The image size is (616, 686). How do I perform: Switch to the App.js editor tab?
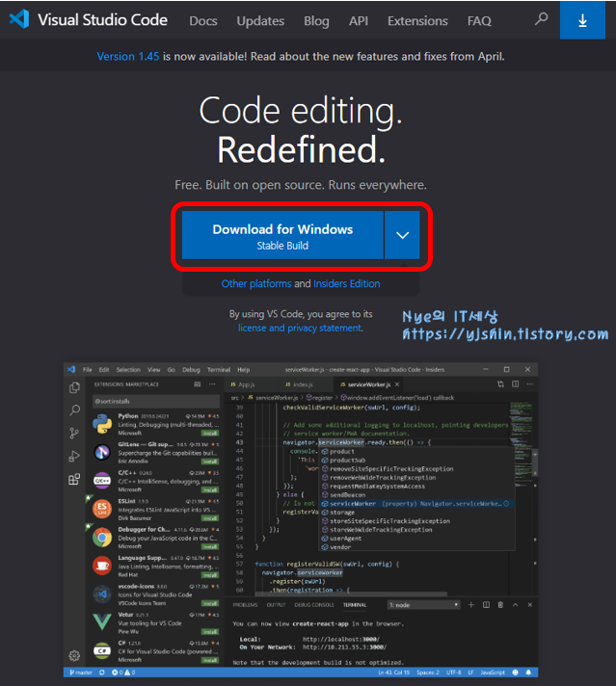243,384
